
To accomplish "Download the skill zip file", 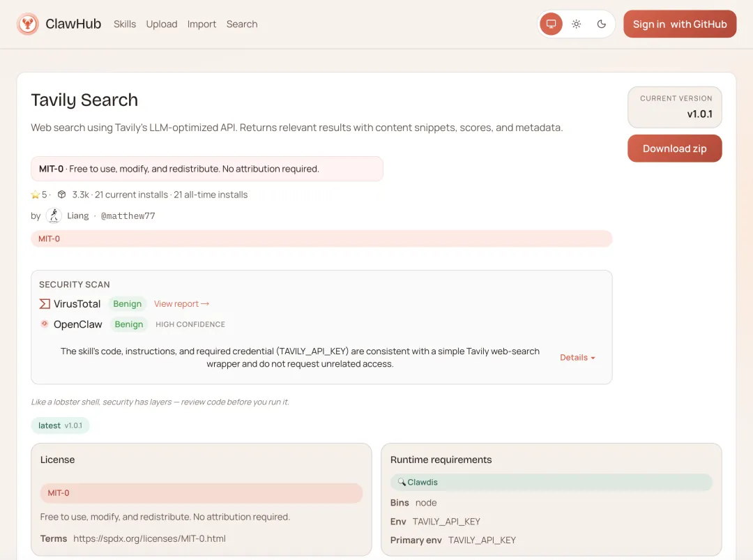I will [674, 149].
